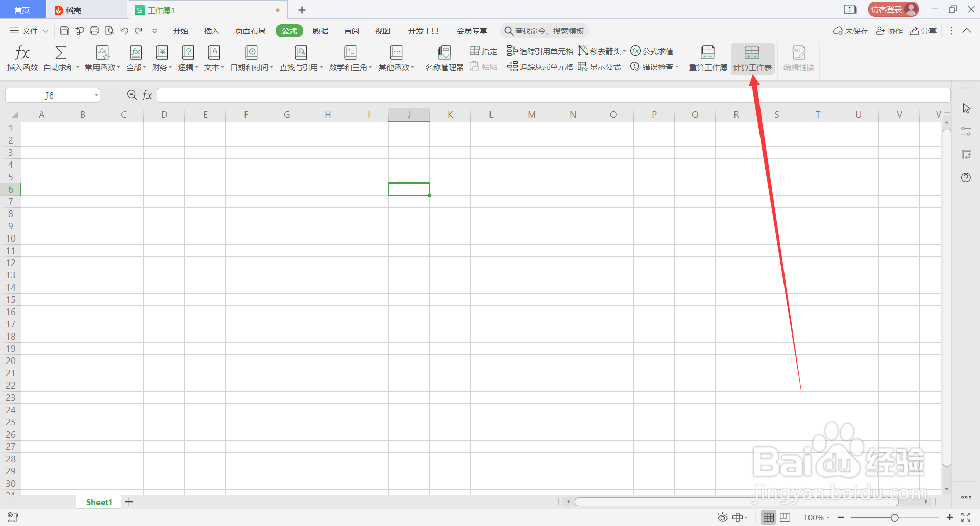Viewport: 980px width, 526px height.
Task: Toggle eye protection mode icon in status bar
Action: pos(723,517)
